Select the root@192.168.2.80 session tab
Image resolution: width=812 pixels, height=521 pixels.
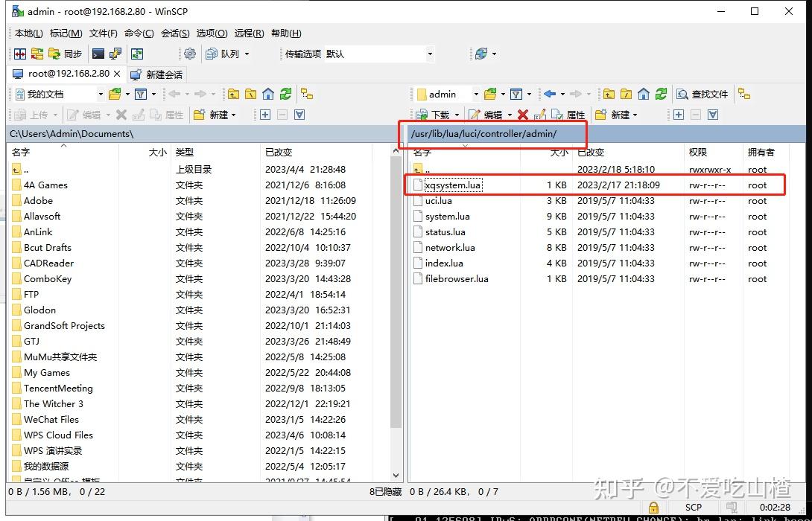(x=67, y=74)
